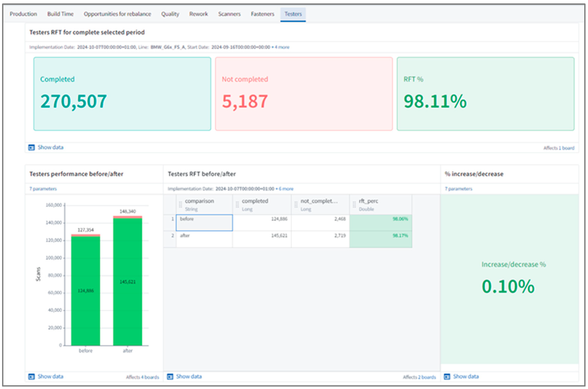588x389 pixels.
Task: Click the RFT % 98.11% card
Action: [485, 94]
